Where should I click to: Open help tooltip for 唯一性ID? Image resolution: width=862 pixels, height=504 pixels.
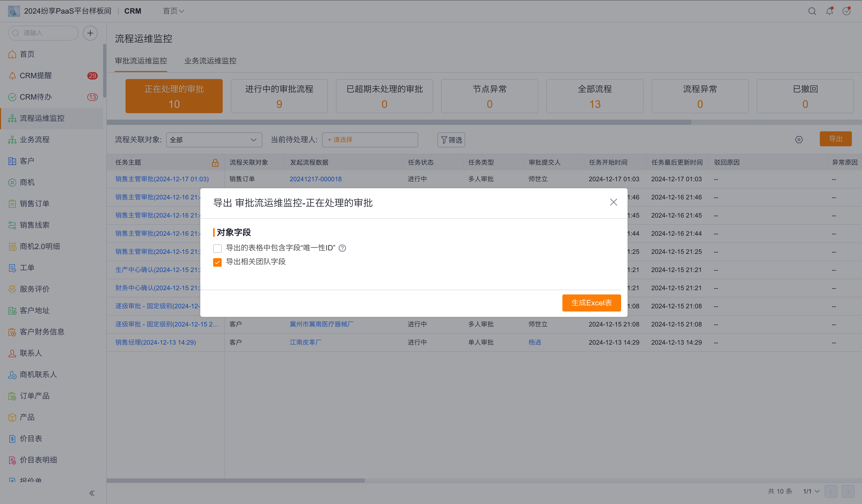[342, 248]
